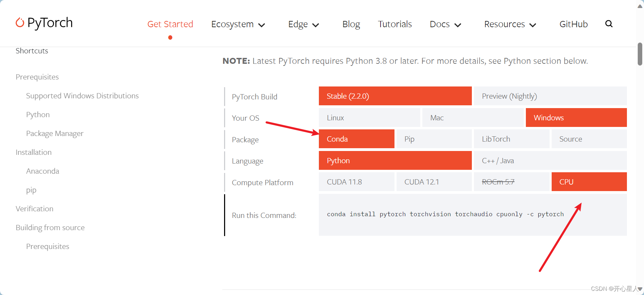Jump to the Python shortcut section
This screenshot has width=644, height=295.
tap(38, 114)
